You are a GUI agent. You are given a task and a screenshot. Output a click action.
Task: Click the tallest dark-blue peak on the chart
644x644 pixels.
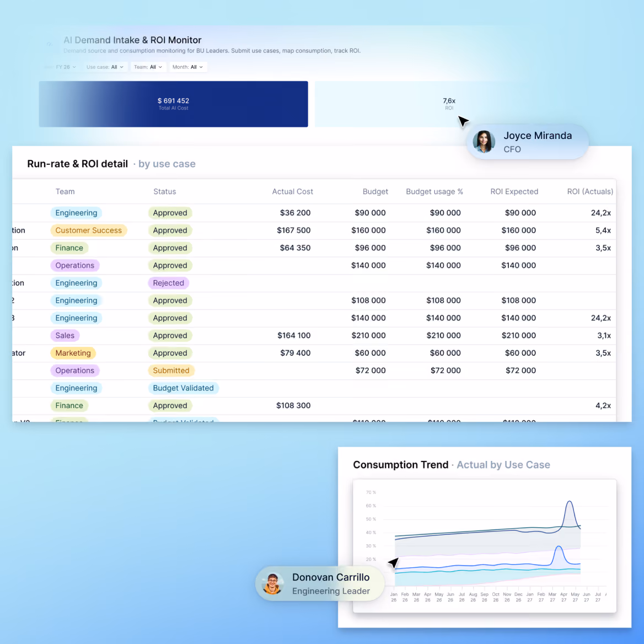(x=569, y=502)
